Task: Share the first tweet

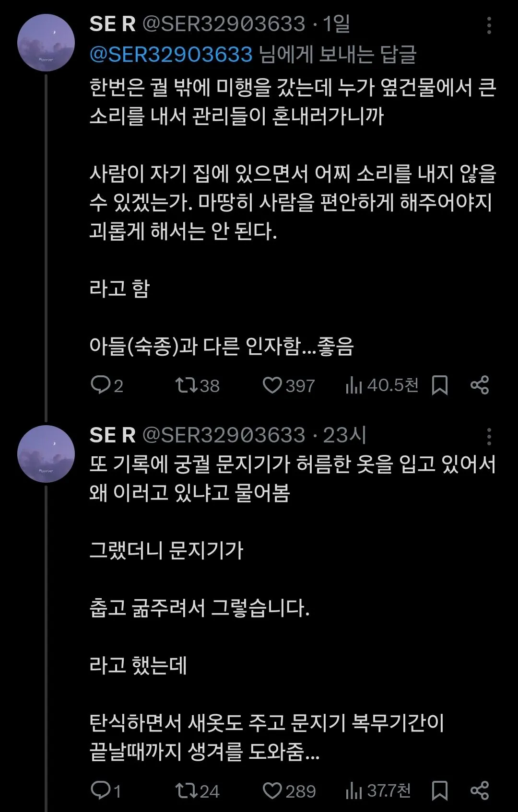Action: (x=479, y=385)
